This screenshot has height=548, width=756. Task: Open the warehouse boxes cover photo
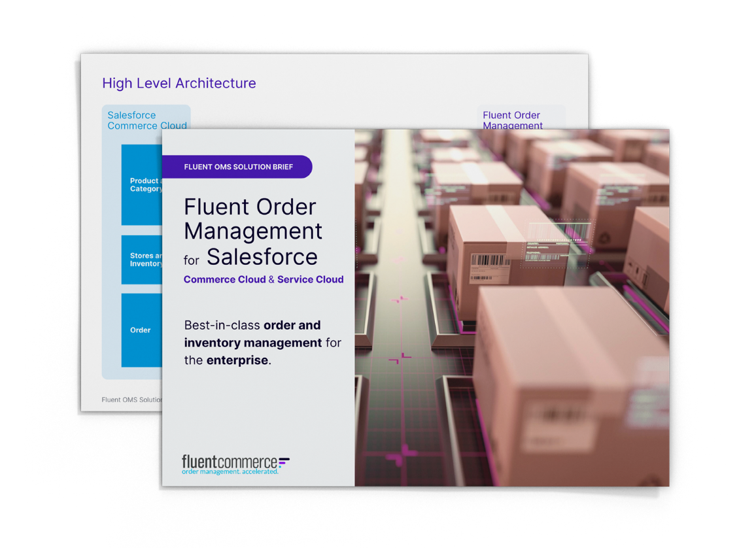[512, 307]
